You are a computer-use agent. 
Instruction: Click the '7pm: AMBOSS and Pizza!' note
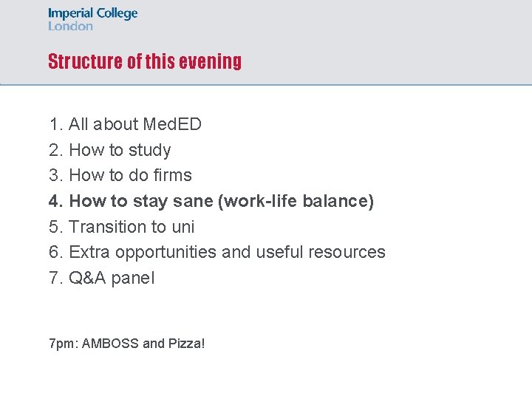(x=127, y=344)
